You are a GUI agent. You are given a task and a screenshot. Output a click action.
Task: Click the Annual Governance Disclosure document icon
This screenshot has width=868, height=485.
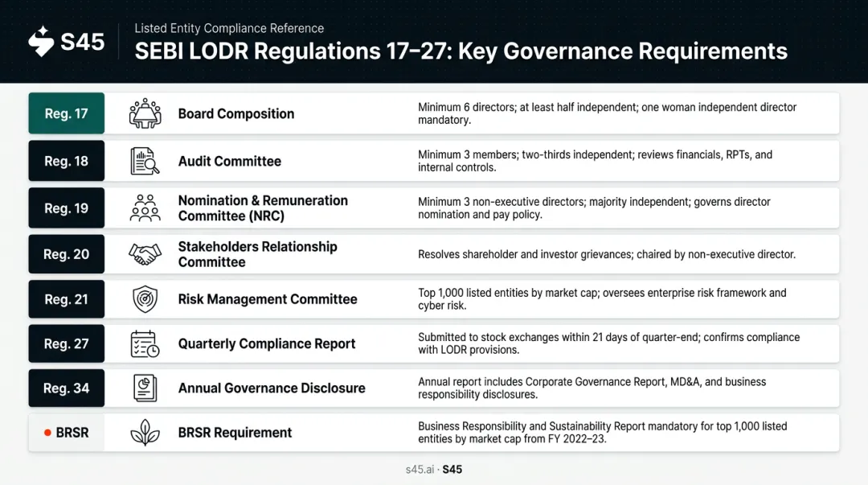pyautogui.click(x=145, y=388)
